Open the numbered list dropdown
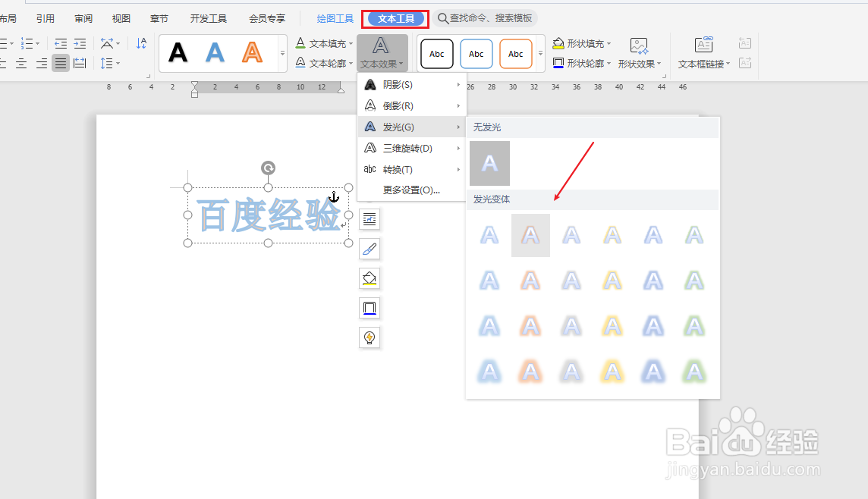868x499 pixels. (x=30, y=43)
